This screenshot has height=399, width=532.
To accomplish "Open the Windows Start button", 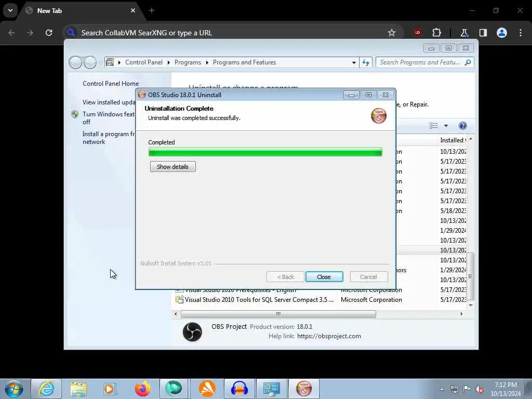I will point(14,389).
